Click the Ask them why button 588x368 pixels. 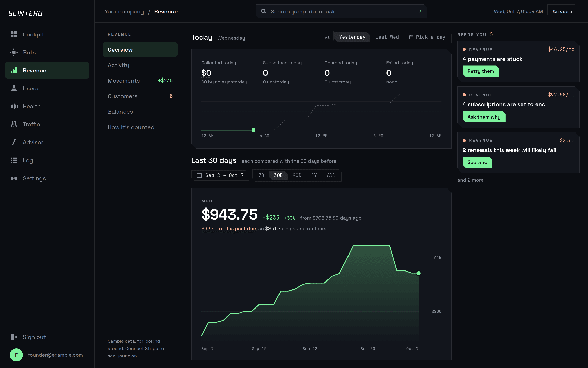coord(484,117)
